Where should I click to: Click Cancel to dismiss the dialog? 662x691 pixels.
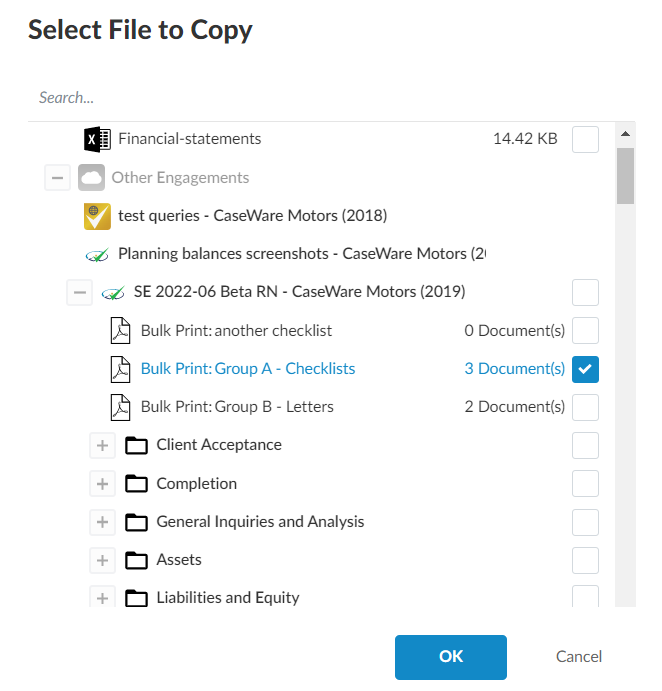click(x=579, y=657)
